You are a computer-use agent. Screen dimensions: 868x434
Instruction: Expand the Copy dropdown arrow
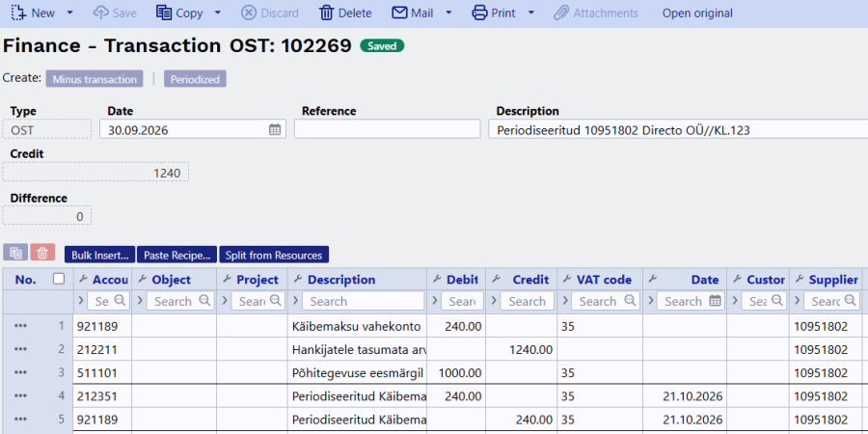[218, 13]
